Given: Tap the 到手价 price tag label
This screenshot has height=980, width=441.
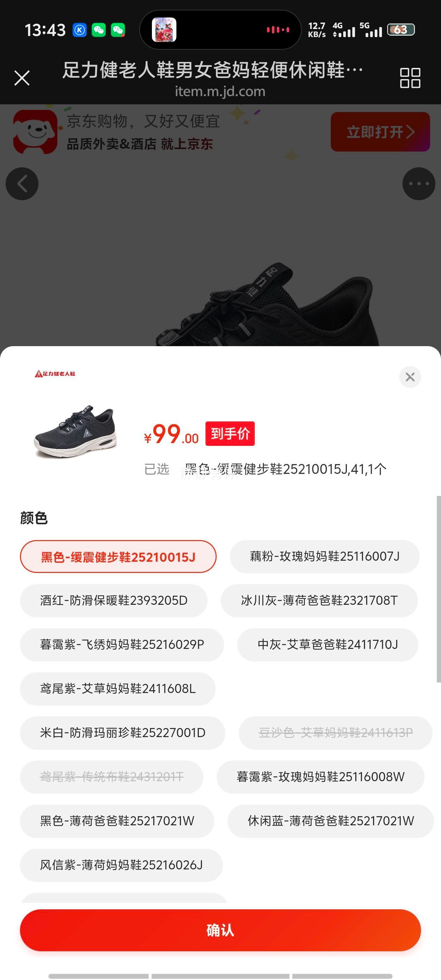Looking at the screenshot, I should [230, 434].
